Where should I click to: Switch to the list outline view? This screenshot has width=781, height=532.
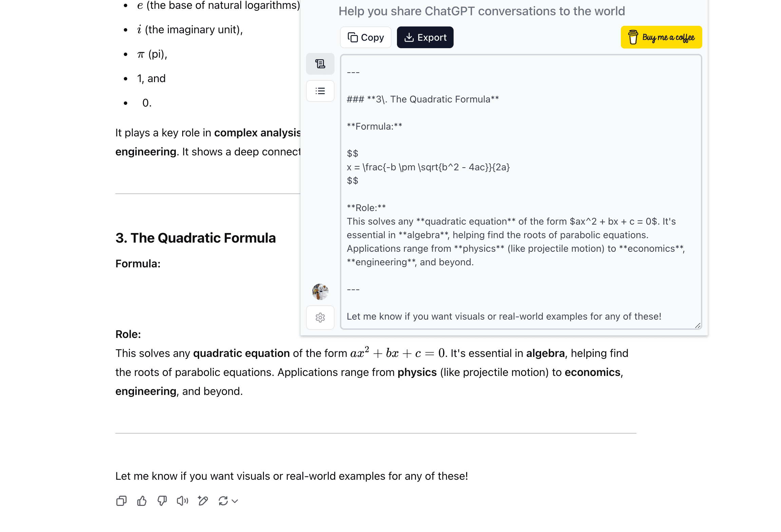320,91
